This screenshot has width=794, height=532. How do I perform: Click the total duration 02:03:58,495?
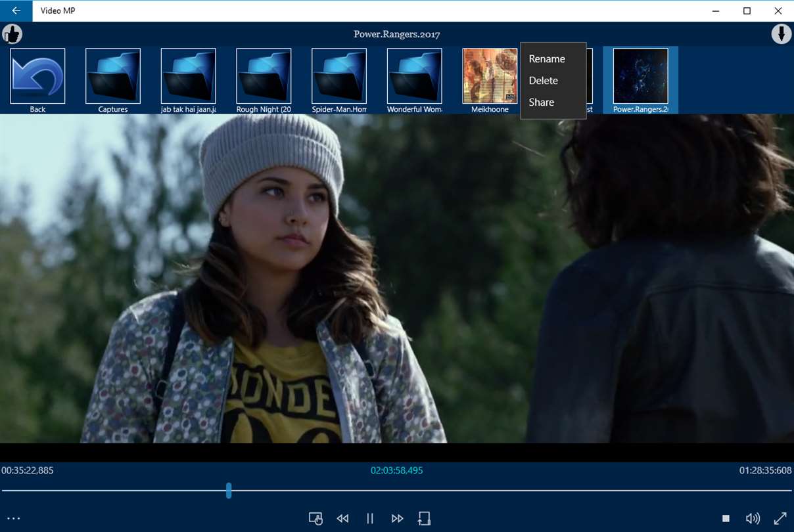[x=397, y=470]
